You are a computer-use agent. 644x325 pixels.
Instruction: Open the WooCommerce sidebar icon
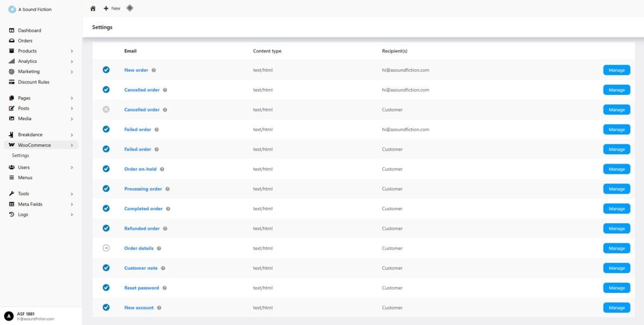(x=12, y=145)
